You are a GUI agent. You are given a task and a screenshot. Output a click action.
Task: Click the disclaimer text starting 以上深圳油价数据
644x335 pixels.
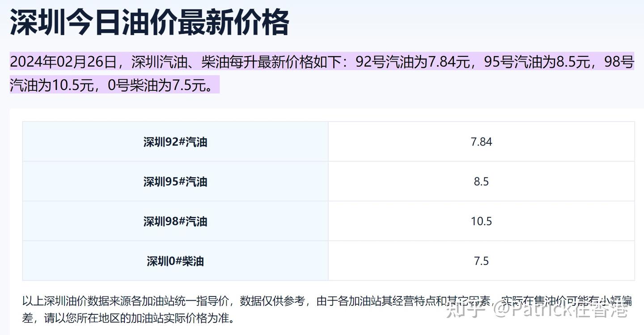click(327, 309)
